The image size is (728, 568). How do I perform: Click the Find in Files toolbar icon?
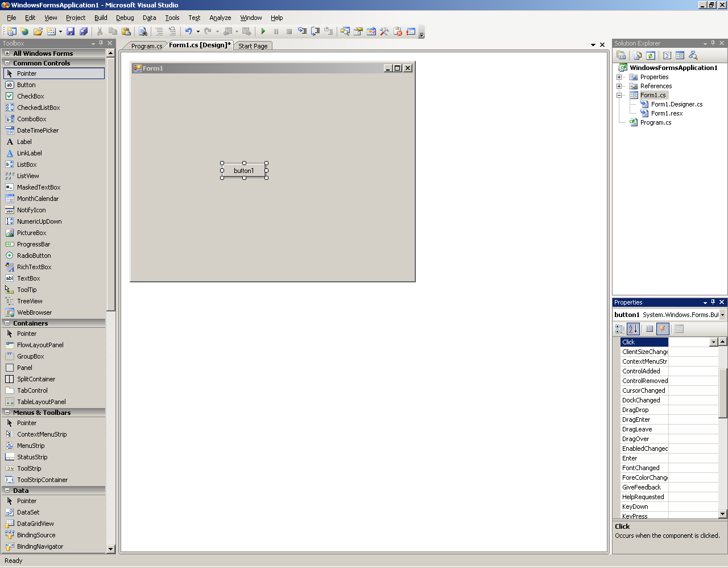pos(143,31)
